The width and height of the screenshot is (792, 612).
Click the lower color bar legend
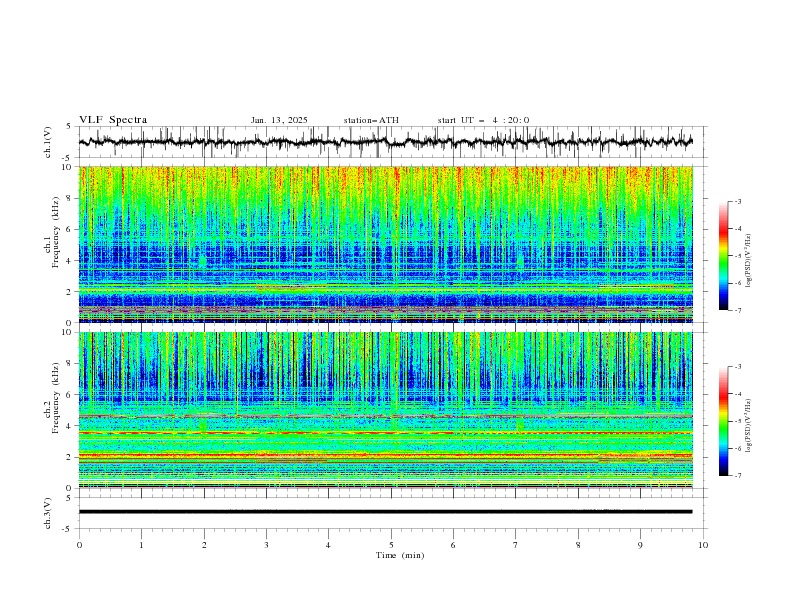pos(723,421)
